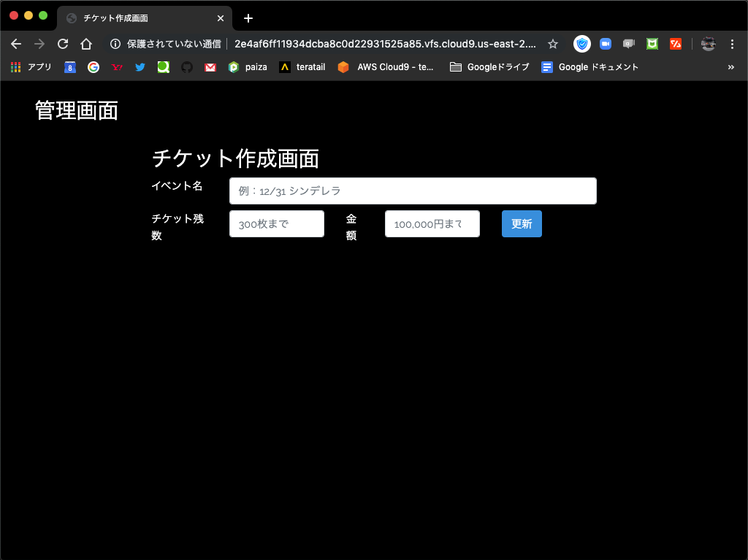Click the browser forward arrow
This screenshot has width=748, height=560.
tap(39, 44)
